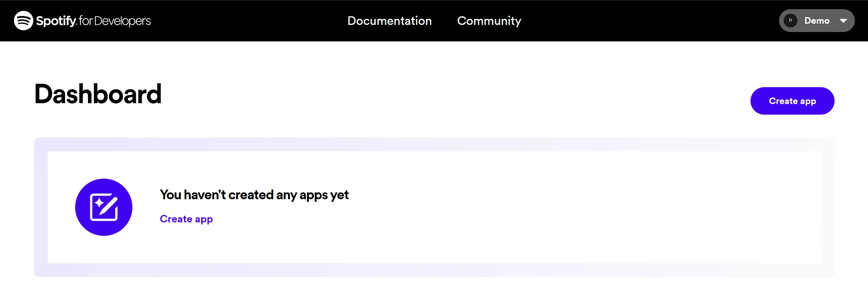Follow the Create app text link
Viewport: 868px width, 295px height.
[x=186, y=219]
